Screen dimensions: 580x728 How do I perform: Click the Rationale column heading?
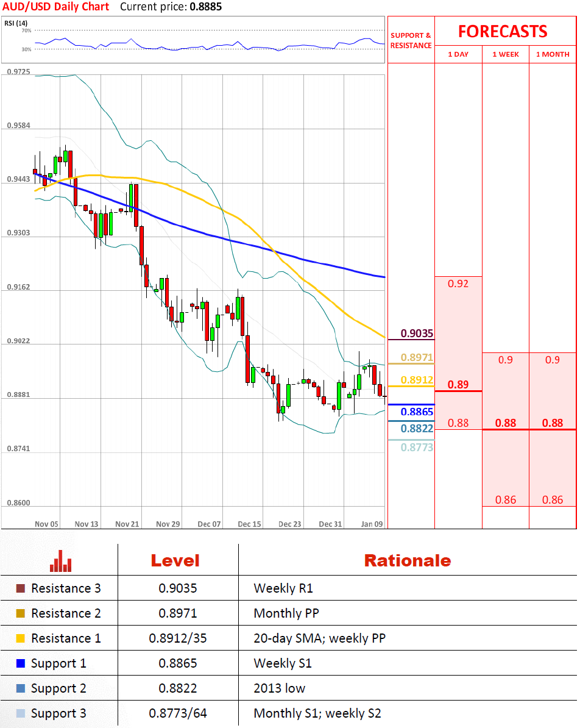407,561
